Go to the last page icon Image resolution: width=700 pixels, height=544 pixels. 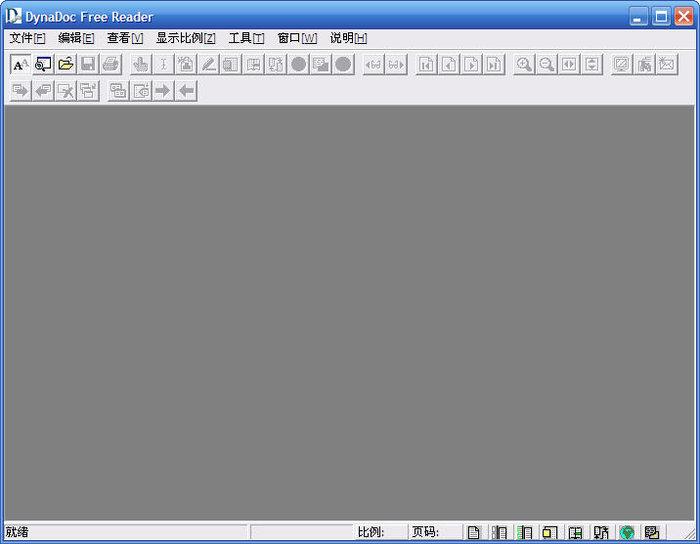494,65
